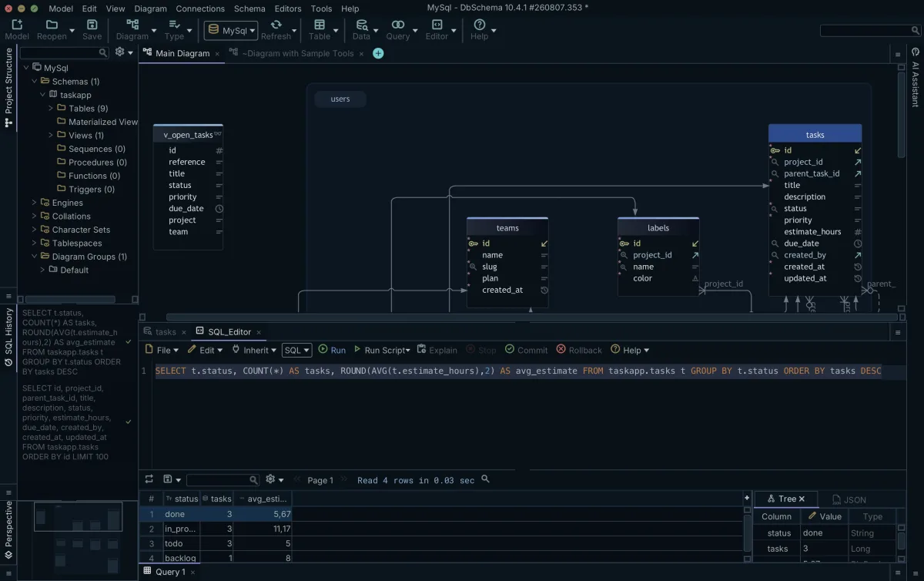Open the editor File dropdown
924x581 pixels.
point(162,350)
